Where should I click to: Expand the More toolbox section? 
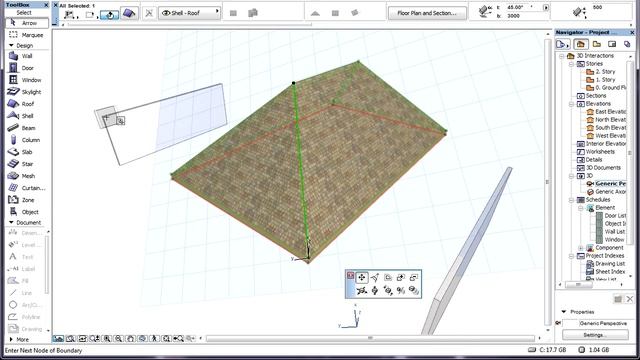[11, 339]
